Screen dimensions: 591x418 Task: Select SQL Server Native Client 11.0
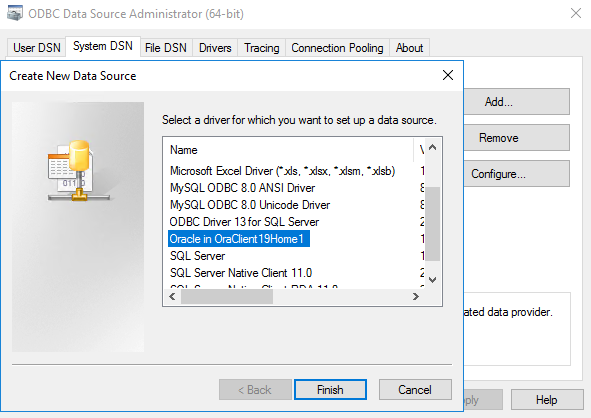coord(241,273)
